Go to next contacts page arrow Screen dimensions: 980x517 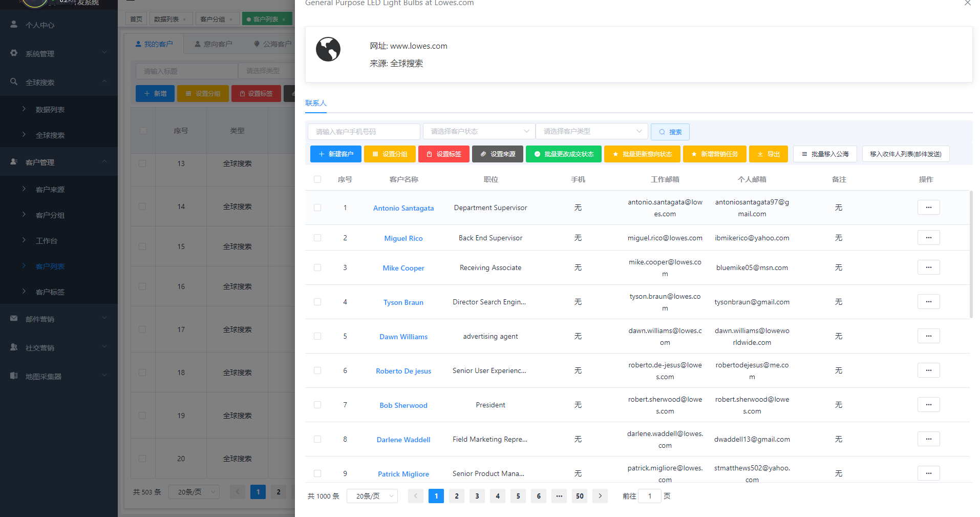(600, 496)
